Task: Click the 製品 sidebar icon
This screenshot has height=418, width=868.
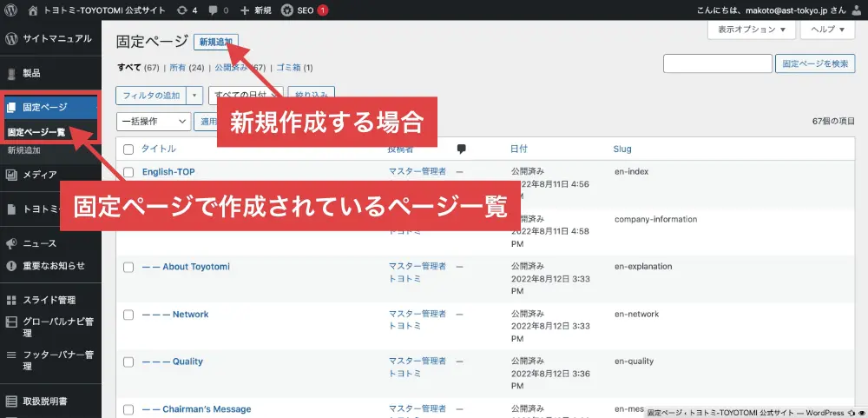Action: 10,73
